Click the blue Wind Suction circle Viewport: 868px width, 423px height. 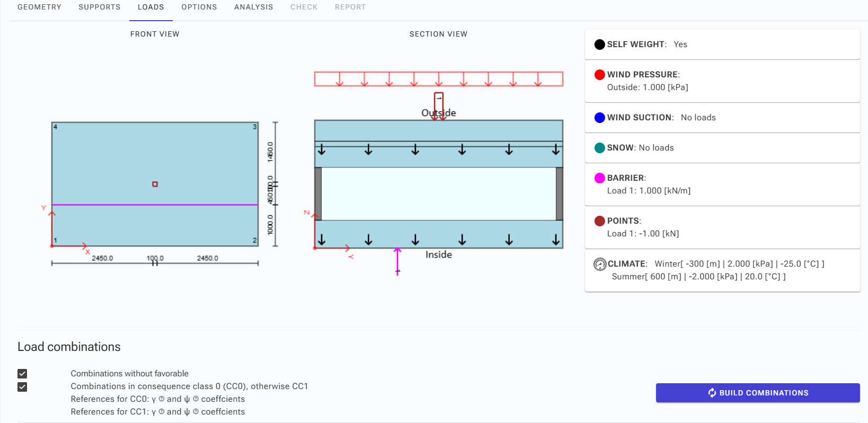click(x=599, y=118)
